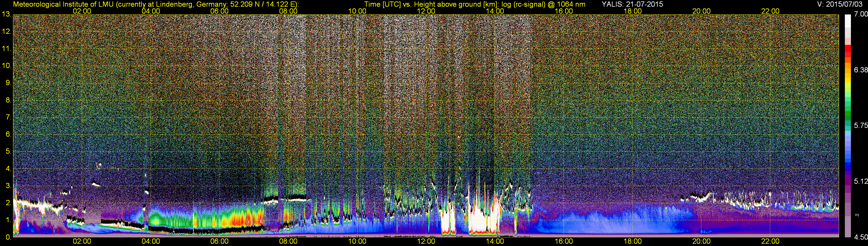Screen dimensions: 868x246
Task: Click the 18:00 label on the lower time axis
Action: tap(632, 241)
